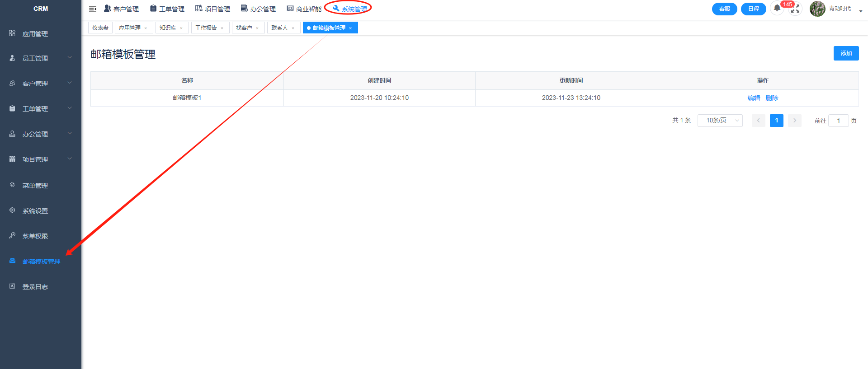Click the user avatar picture

point(817,9)
